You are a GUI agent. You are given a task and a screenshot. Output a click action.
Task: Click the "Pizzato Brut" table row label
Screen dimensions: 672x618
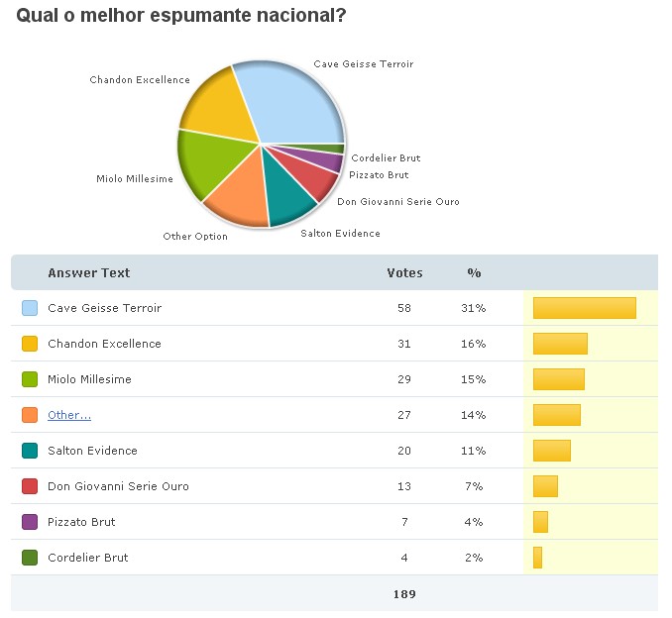click(81, 522)
